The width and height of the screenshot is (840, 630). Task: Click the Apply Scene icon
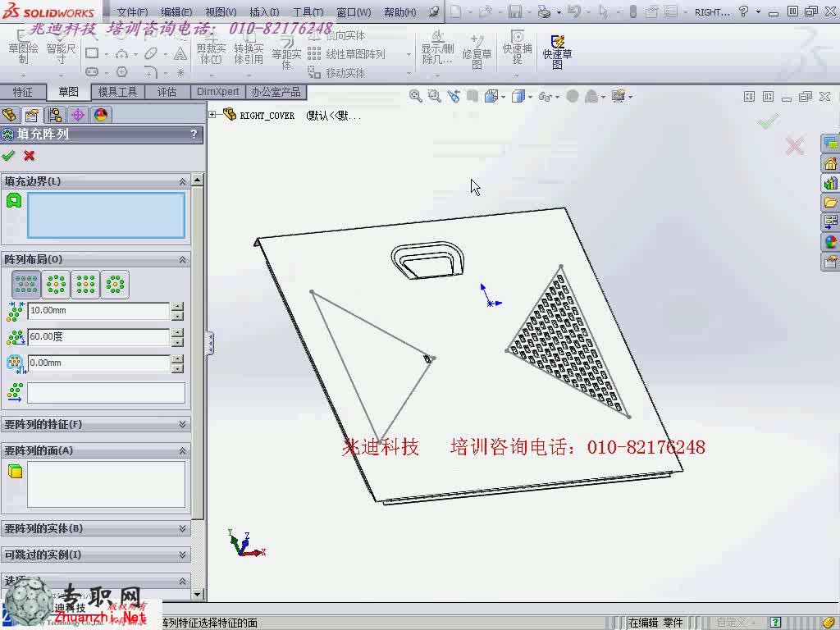pyautogui.click(x=591, y=96)
